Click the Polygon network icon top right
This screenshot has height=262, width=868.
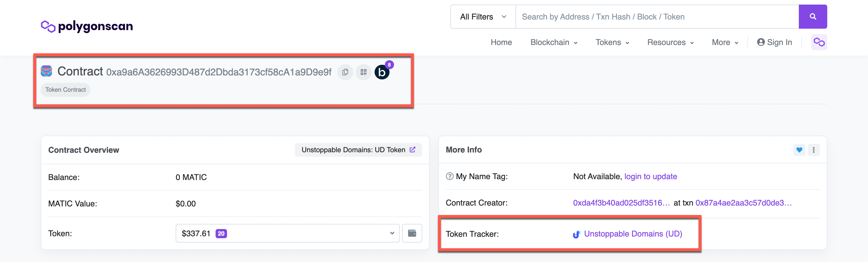point(819,42)
